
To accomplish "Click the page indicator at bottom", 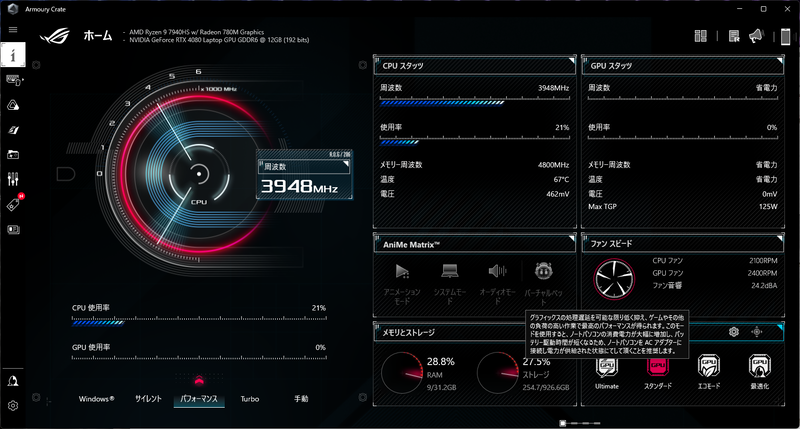I will point(580,423).
